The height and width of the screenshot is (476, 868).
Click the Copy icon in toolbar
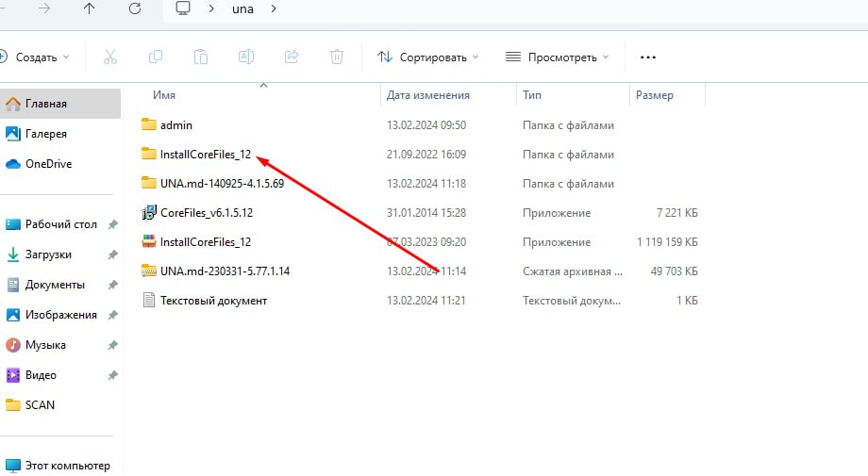156,57
